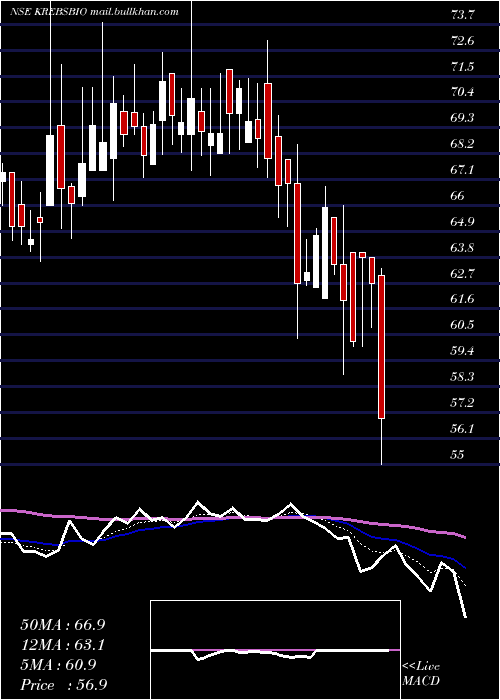Click the 5MA : 60.9 readout
The height and width of the screenshot is (700, 500).
click(58, 665)
